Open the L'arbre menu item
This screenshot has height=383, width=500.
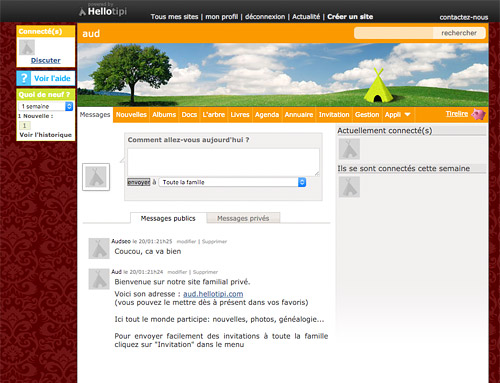pyautogui.click(x=214, y=115)
